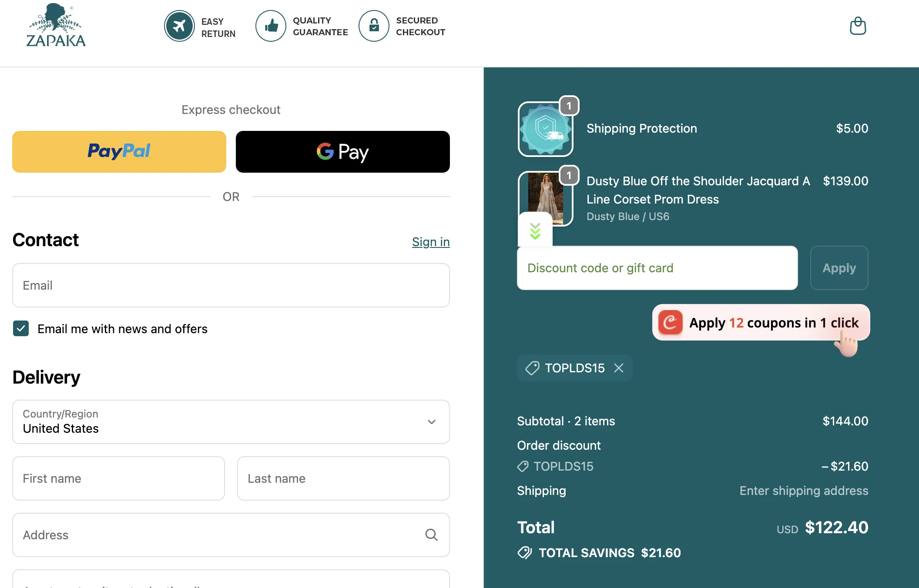The width and height of the screenshot is (919, 588).
Task: Click the TOTAL SAVINGS $21.60 line
Action: [599, 553]
